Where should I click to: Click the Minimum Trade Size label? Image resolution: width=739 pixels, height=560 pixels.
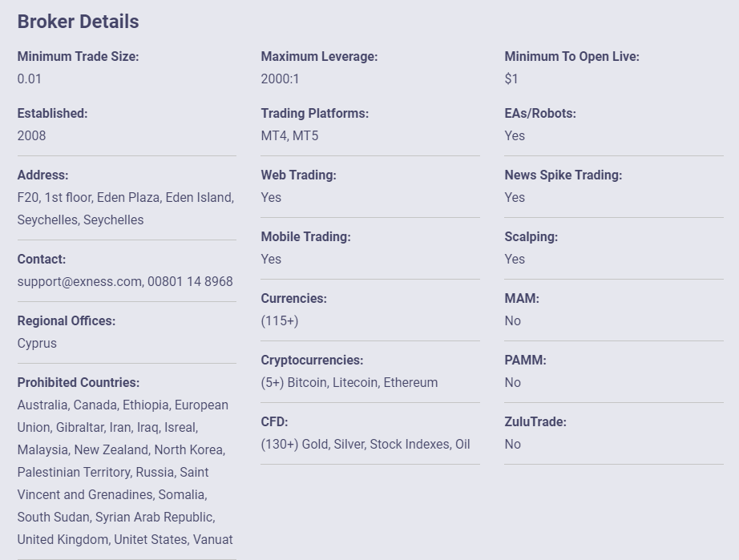point(79,57)
